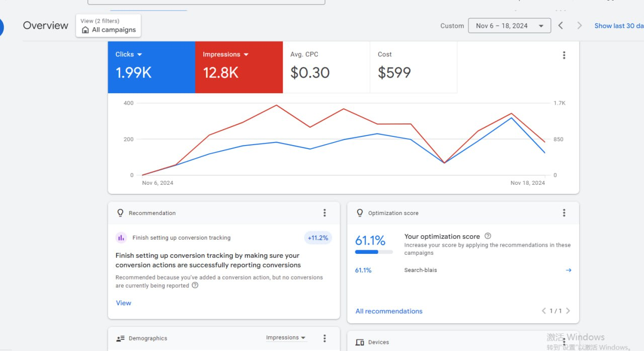This screenshot has width=644, height=351.
Task: Open the Demographics card three-dot menu
Action: tap(325, 338)
